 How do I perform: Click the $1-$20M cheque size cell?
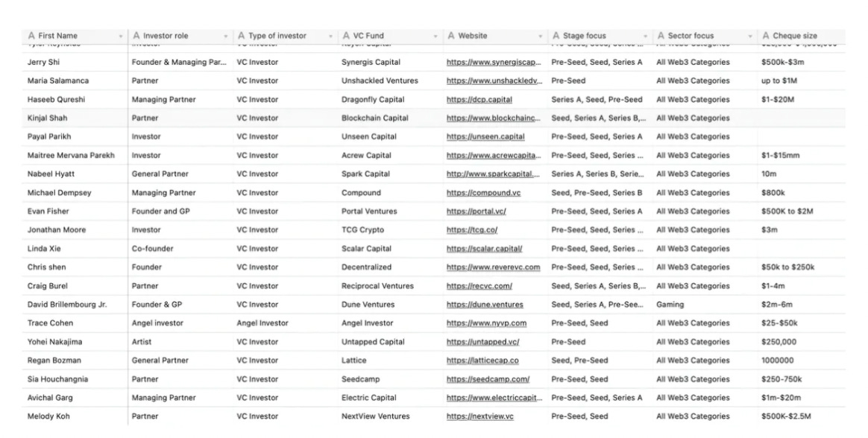(802, 100)
